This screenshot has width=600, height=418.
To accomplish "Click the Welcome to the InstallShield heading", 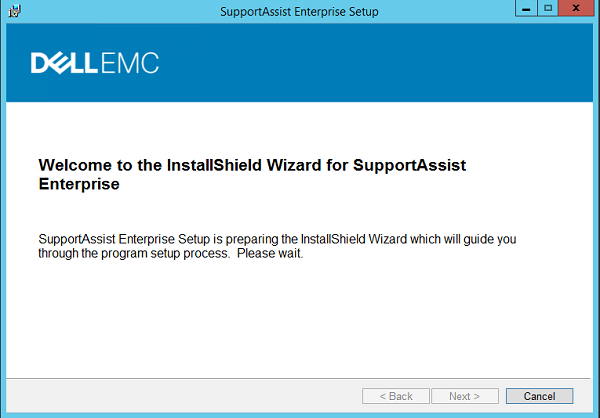I will point(252,174).
